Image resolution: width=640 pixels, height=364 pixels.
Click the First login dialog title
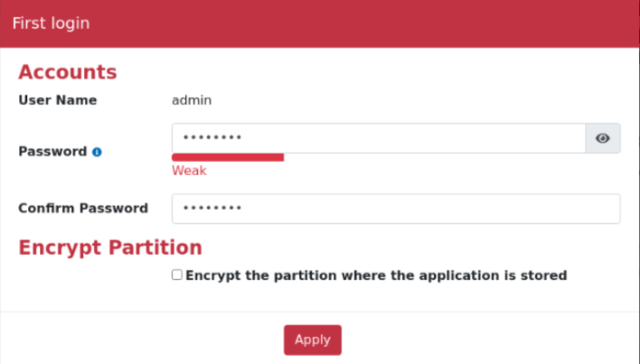51,23
